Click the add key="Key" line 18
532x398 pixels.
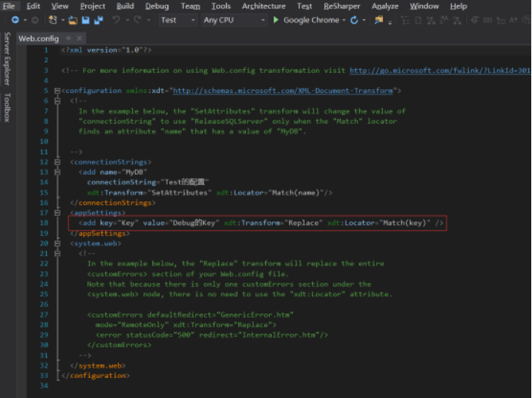(261, 223)
